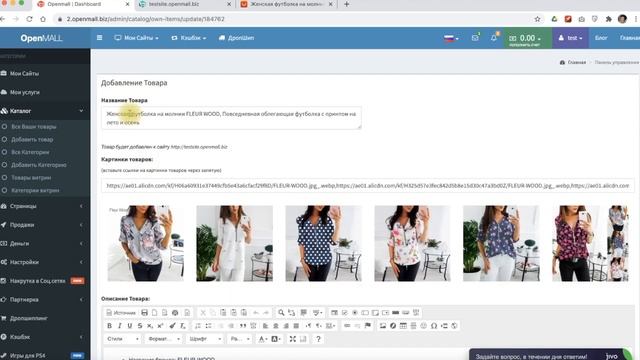The width and height of the screenshot is (640, 360).
Task: Center-align text in editor
Action: click(276, 326)
